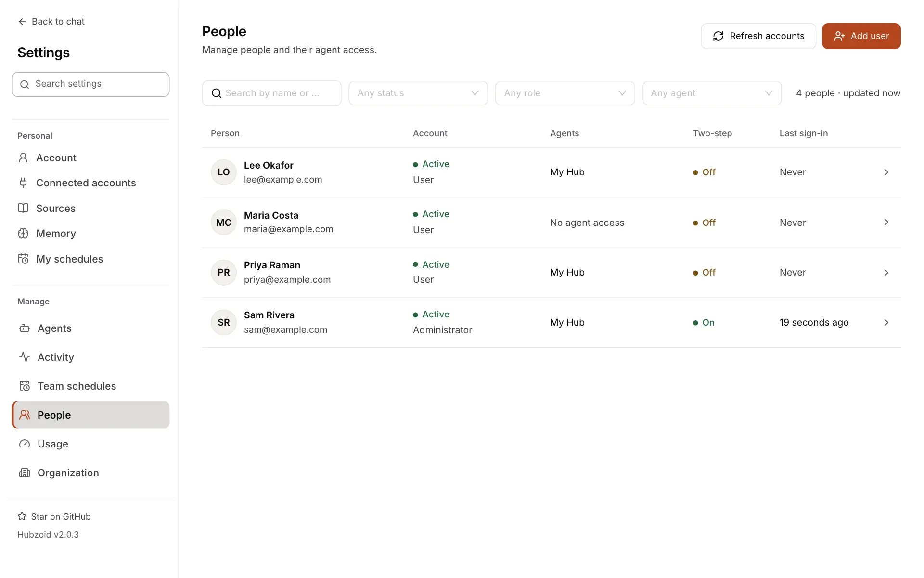Open the Organization settings page
Image resolution: width=924 pixels, height=578 pixels.
pyautogui.click(x=90, y=473)
